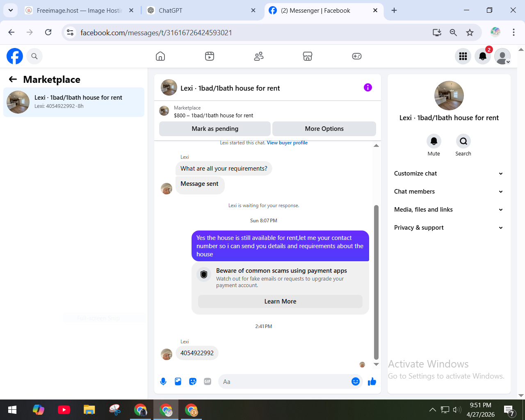The image size is (525, 420).
Task: Bookmark this page star icon
Action: click(470, 32)
